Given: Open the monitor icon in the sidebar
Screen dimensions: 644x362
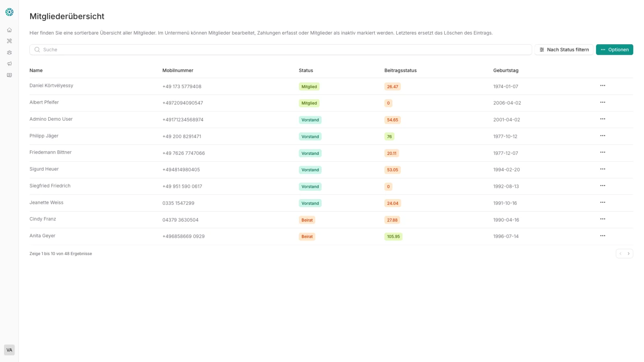Looking at the screenshot, I should [x=9, y=75].
